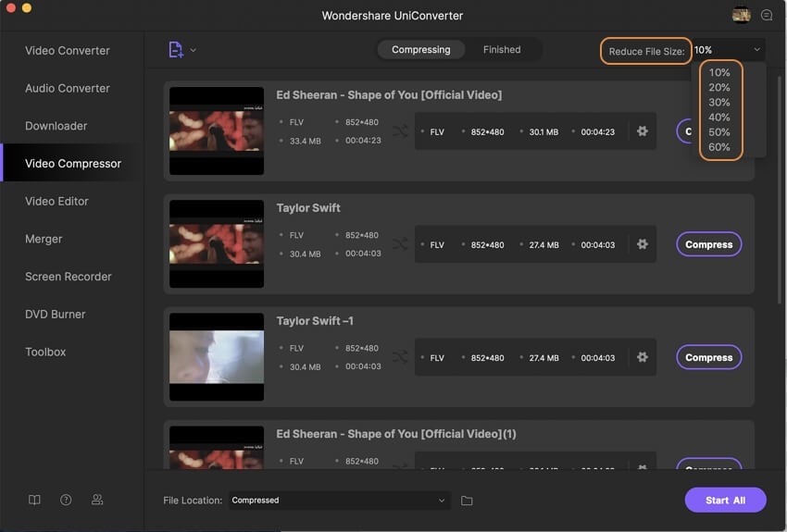Open settings gear for Taylor Swift –1 video
787x532 pixels.
[642, 357]
